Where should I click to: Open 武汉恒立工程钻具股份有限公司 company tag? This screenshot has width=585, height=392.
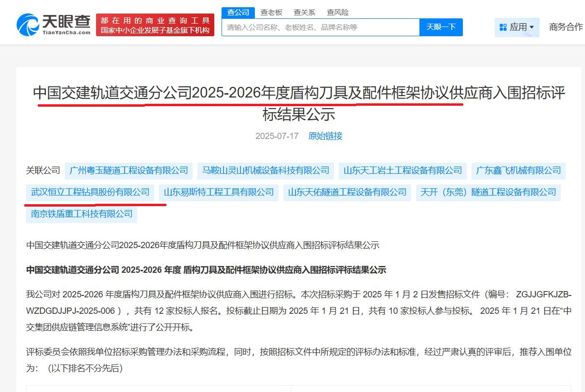pyautogui.click(x=90, y=192)
